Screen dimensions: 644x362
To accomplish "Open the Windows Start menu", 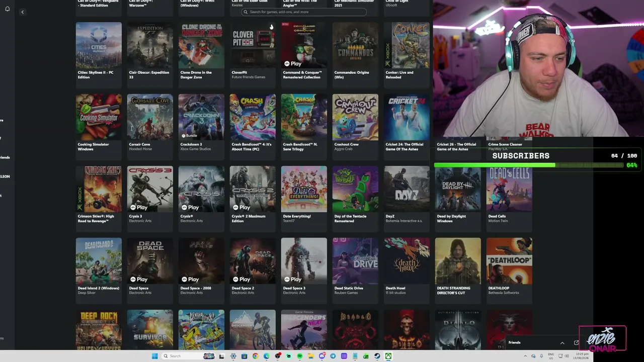I will (x=154, y=356).
